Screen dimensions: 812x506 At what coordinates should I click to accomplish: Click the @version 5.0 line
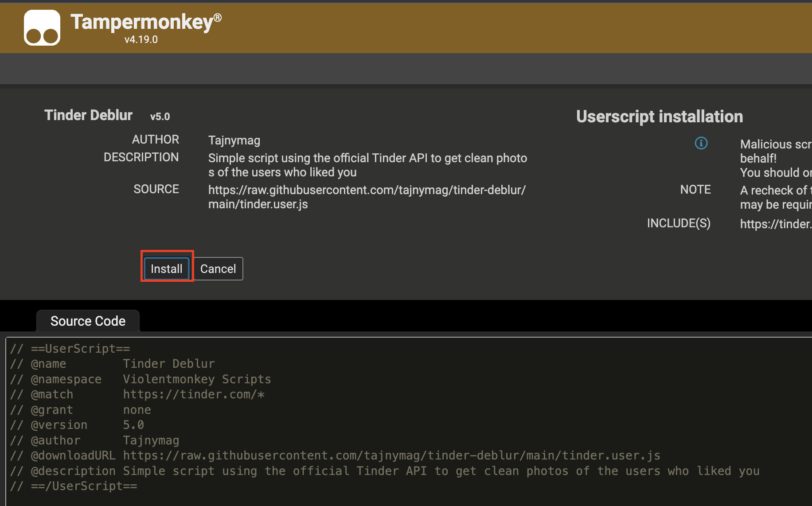(x=77, y=425)
